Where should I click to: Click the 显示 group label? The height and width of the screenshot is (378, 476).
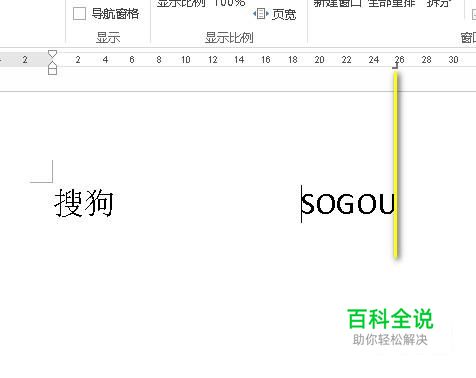(x=108, y=37)
